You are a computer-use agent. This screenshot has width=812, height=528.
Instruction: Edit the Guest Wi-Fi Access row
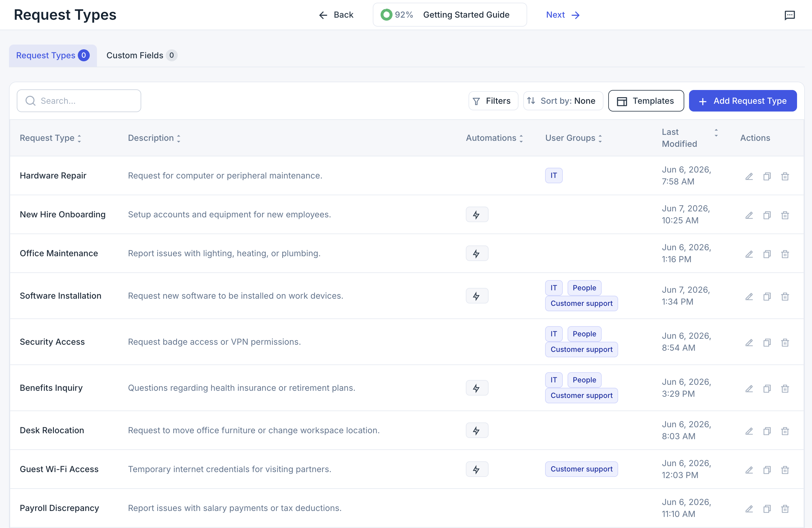(749, 470)
